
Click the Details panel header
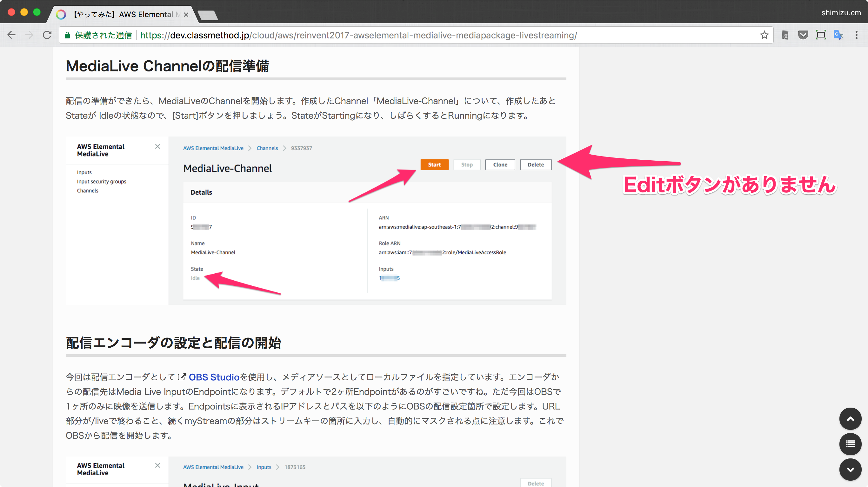367,192
